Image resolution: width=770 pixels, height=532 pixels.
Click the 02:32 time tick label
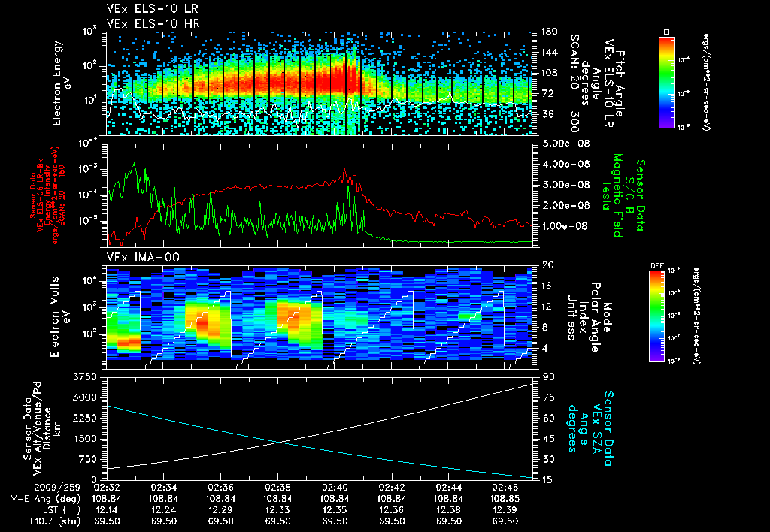(107, 488)
